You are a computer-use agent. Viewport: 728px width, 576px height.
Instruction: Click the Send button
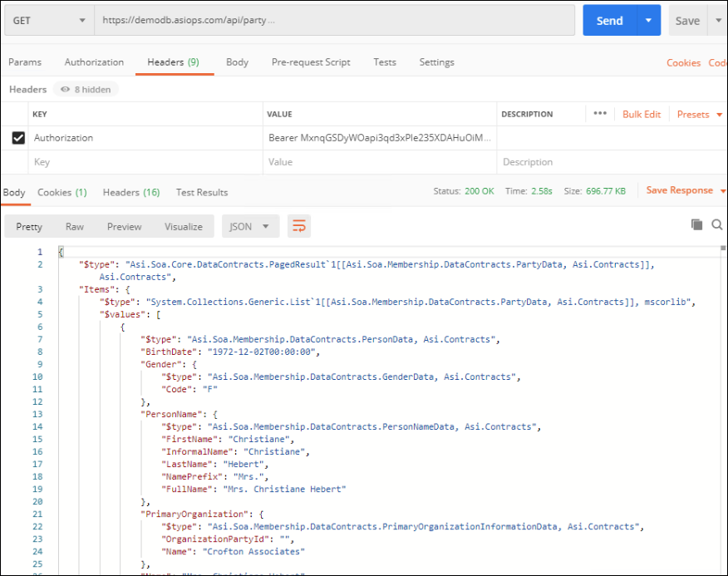tap(610, 21)
